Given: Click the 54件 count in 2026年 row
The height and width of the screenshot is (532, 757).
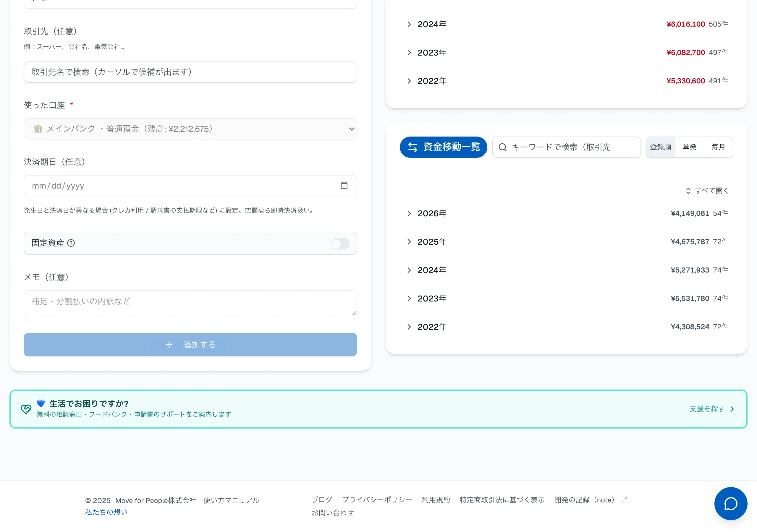Looking at the screenshot, I should click(720, 214).
